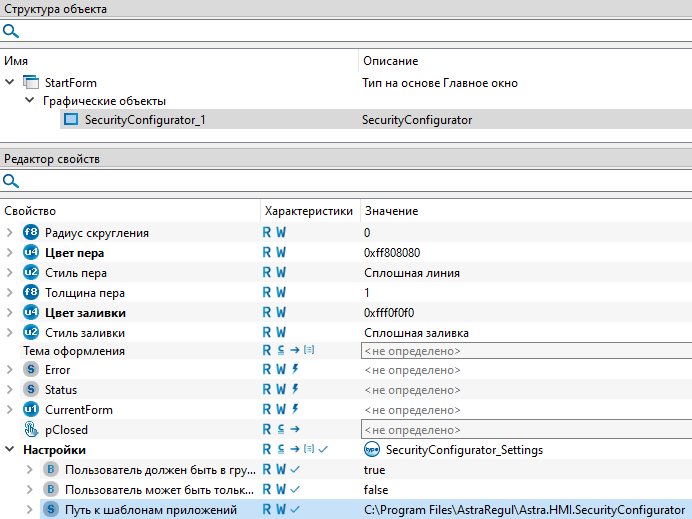This screenshot has width=692, height=519.
Task: Select the Путь к шаблонам приложений row
Action: pyautogui.click(x=150, y=510)
